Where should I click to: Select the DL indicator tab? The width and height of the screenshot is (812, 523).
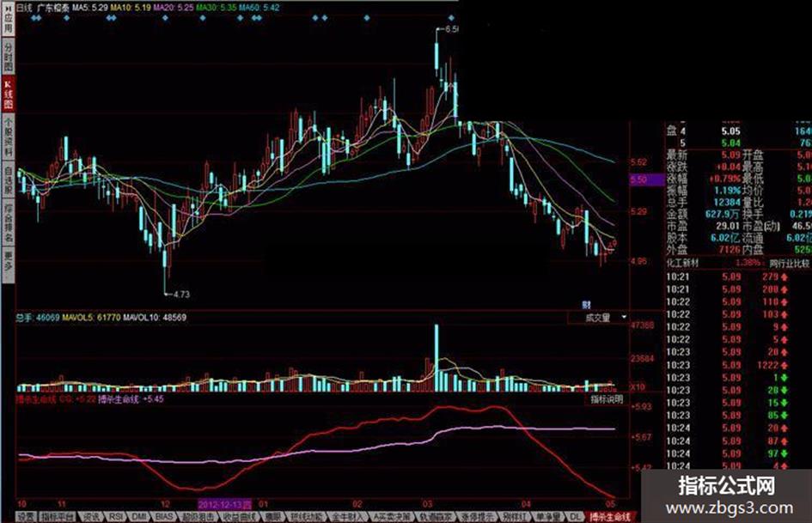point(575,516)
